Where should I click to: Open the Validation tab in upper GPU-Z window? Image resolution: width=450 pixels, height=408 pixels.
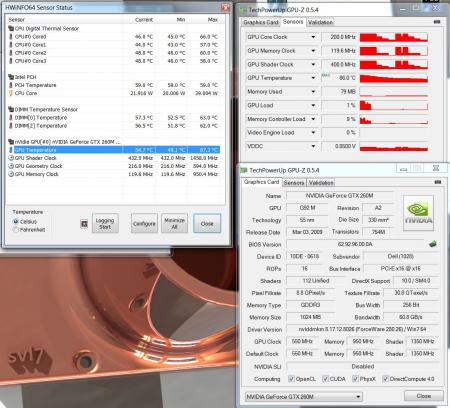(320, 22)
